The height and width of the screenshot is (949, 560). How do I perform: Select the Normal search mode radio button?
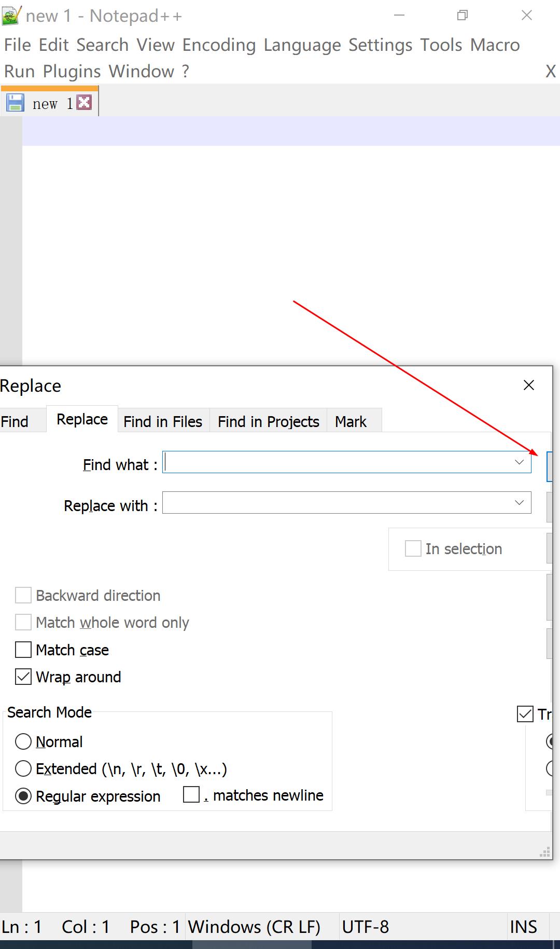(23, 742)
